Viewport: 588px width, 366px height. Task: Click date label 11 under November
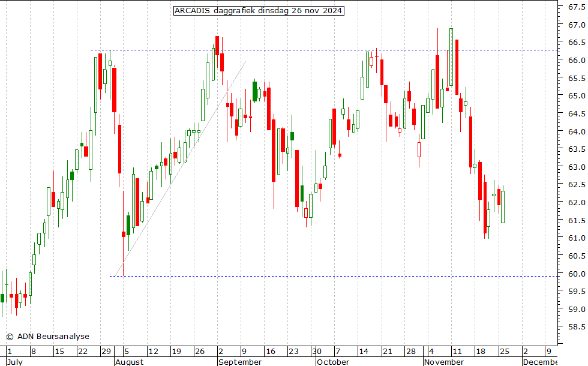(457, 352)
